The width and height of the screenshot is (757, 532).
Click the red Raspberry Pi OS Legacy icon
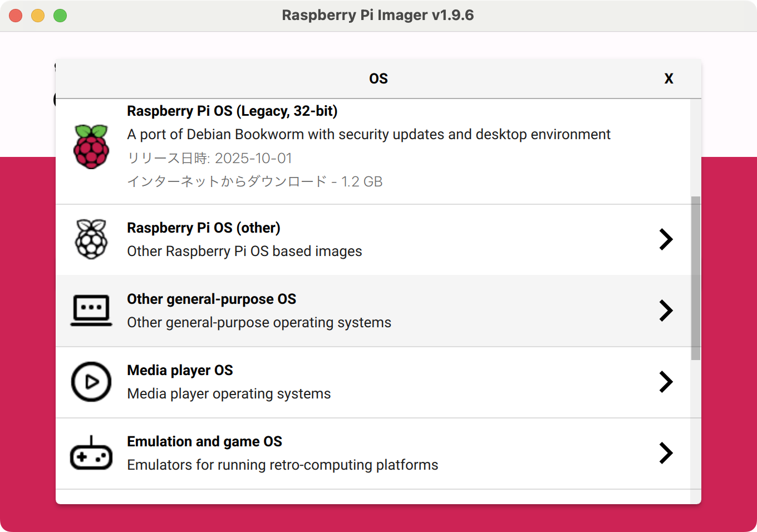[91, 147]
